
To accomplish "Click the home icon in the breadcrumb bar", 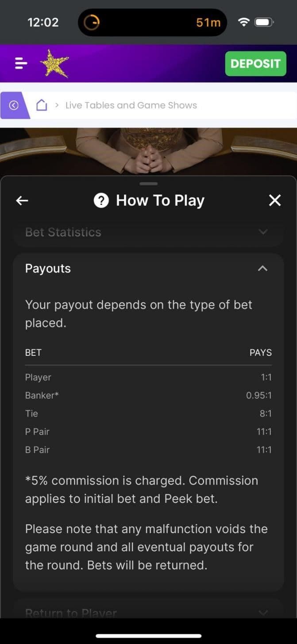I will 42,105.
